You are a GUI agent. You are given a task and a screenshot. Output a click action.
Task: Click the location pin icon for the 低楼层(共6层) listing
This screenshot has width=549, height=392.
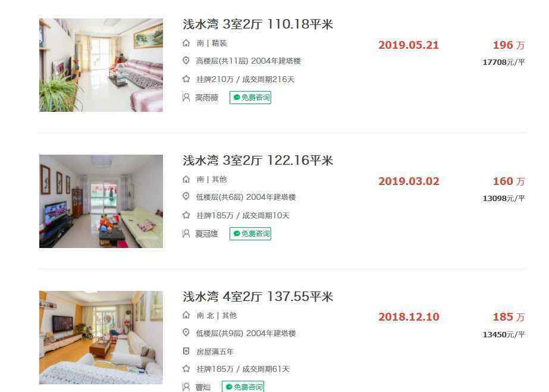186,196
